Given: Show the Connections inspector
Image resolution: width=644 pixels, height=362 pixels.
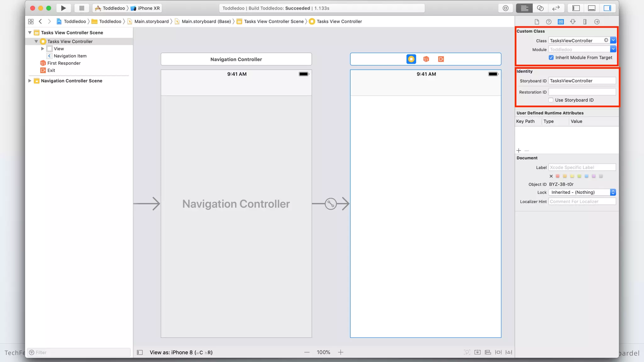Looking at the screenshot, I should [x=597, y=22].
